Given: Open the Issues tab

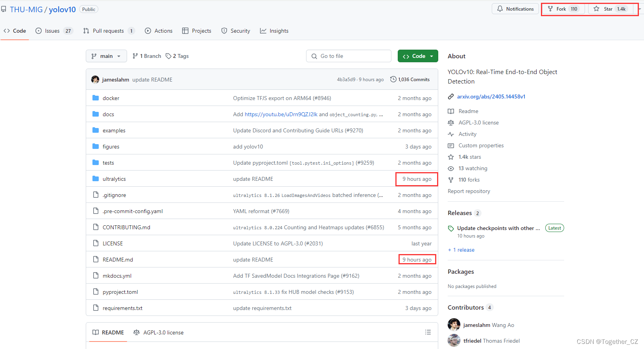Looking at the screenshot, I should tap(54, 31).
